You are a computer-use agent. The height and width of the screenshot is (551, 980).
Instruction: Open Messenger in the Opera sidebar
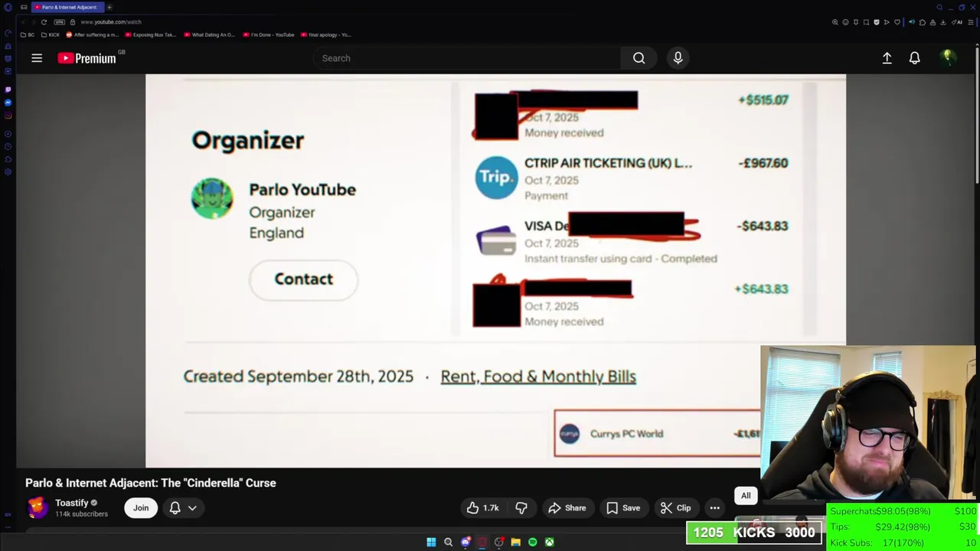coord(8,103)
